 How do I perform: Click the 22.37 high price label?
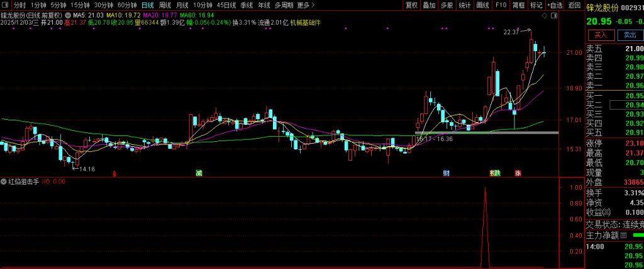511,31
